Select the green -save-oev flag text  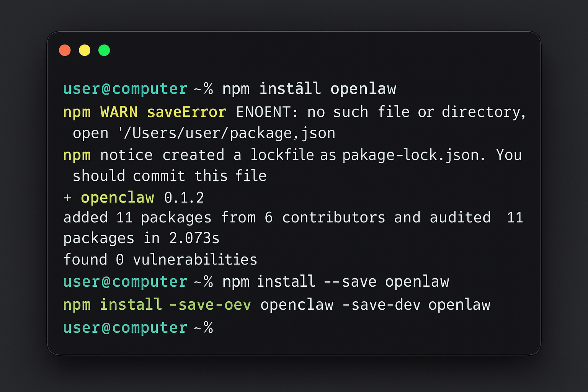coord(210,305)
